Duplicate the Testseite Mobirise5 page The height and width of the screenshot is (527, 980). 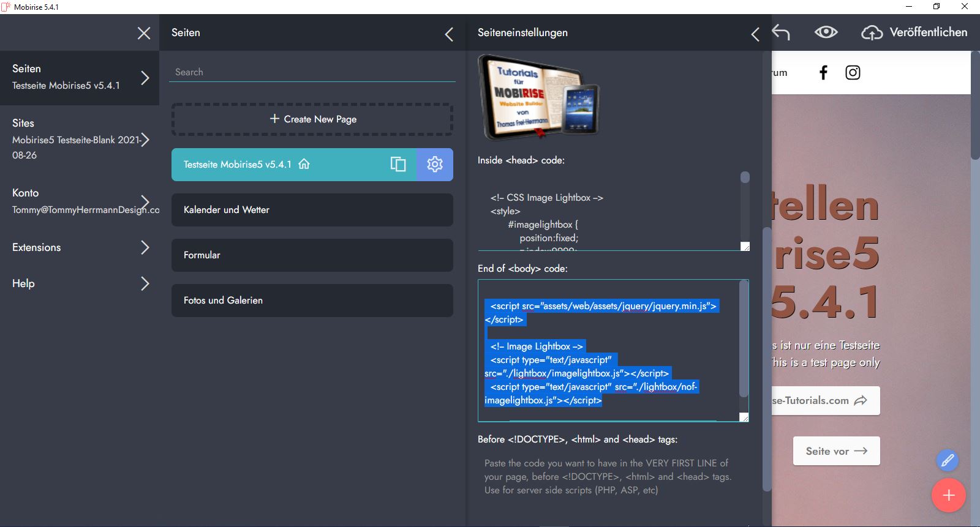click(x=398, y=165)
